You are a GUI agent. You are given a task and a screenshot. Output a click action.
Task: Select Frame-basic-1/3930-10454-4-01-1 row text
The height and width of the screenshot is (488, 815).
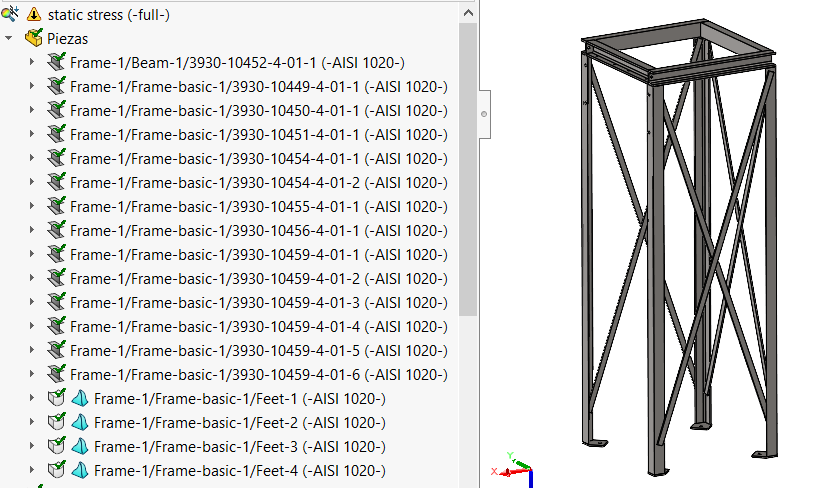pos(259,159)
